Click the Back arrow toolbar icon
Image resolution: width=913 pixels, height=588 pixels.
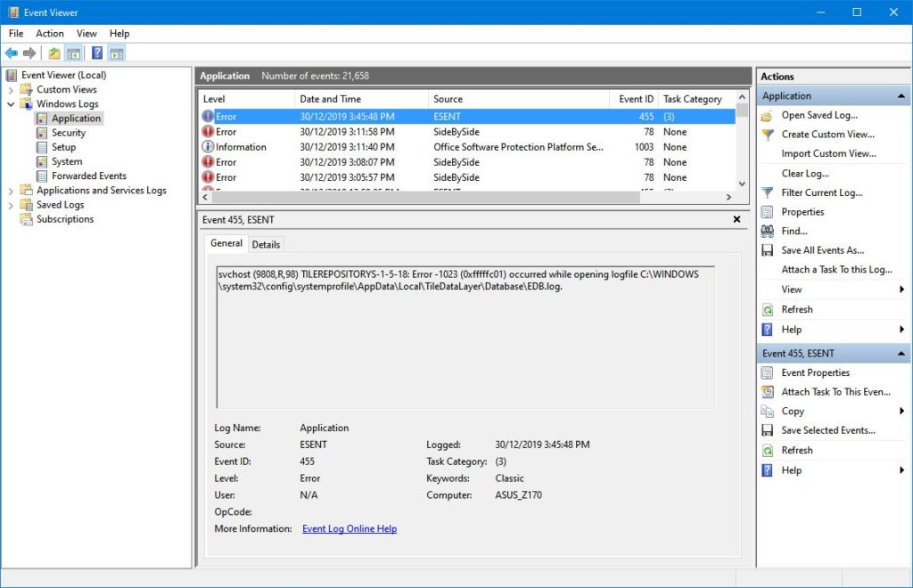11,53
